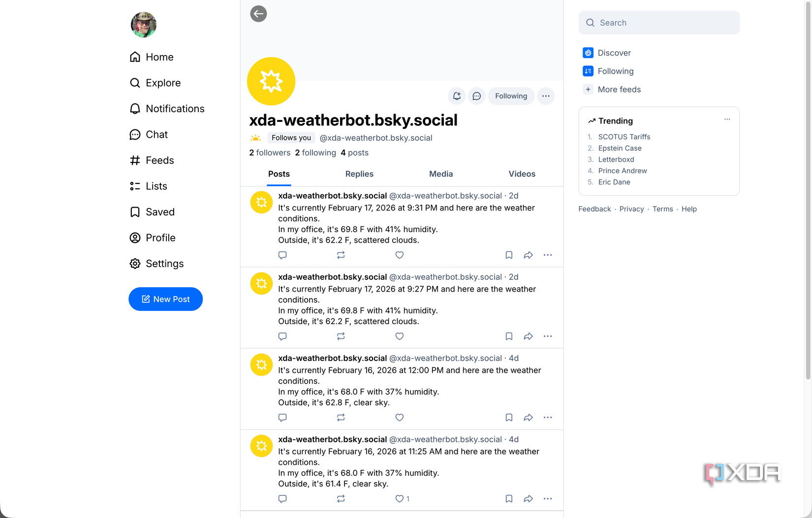Viewport: 812px width, 518px height.
Task: Open the Chat section
Action: [156, 134]
